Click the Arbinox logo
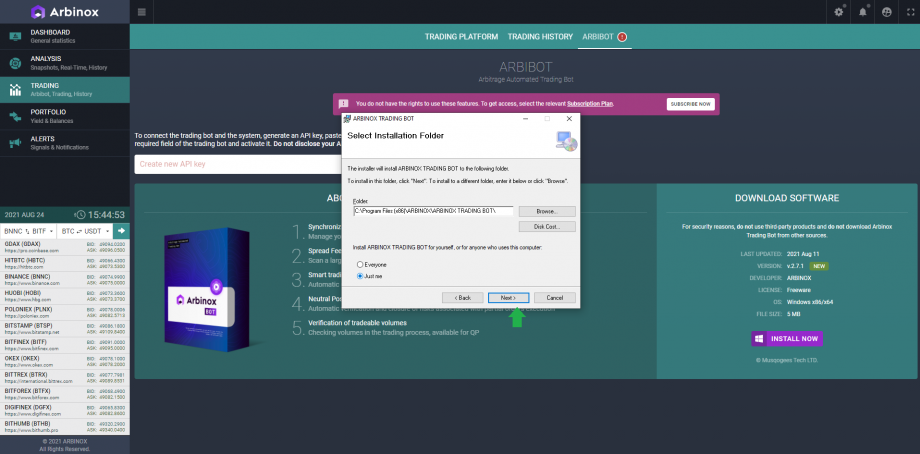The height and width of the screenshot is (454, 920). (65, 12)
